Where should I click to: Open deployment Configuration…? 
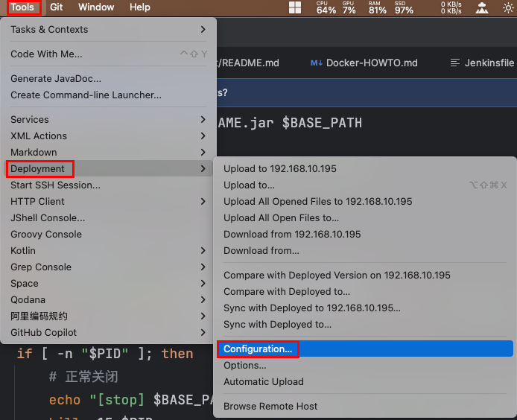click(365, 349)
